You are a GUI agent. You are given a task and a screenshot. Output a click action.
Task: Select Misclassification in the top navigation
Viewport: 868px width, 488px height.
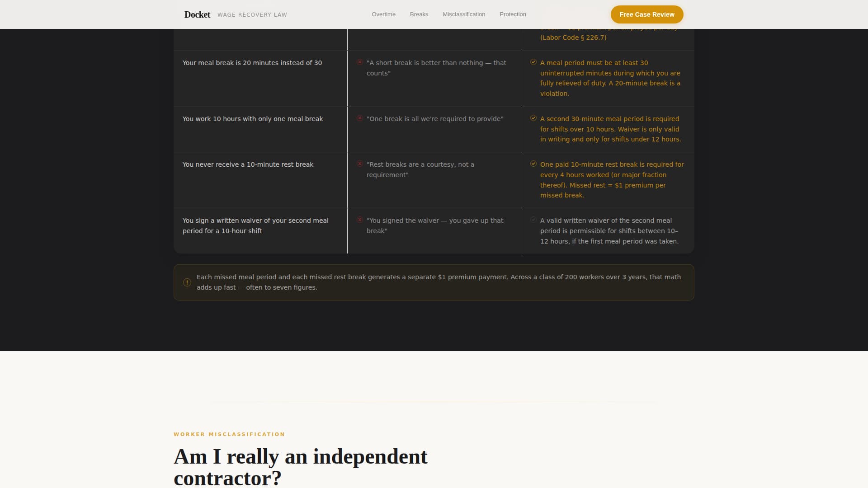click(x=464, y=14)
